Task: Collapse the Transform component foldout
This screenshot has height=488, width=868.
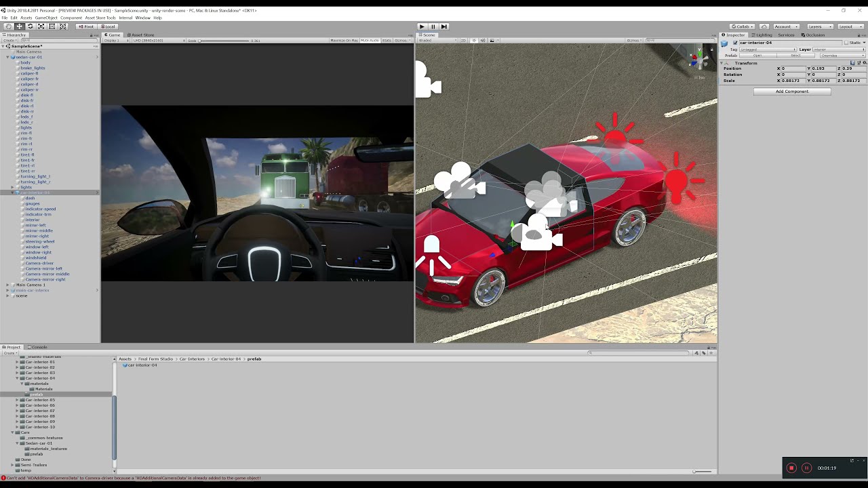Action: click(x=722, y=63)
